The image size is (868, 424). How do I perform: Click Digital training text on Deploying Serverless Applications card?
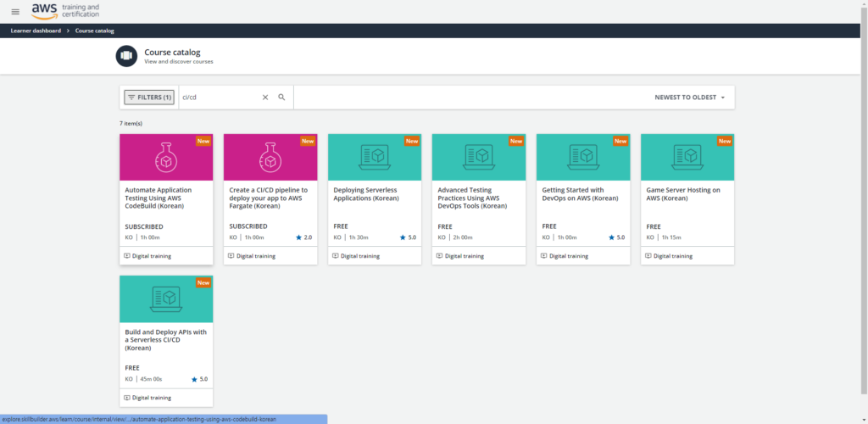tap(360, 256)
